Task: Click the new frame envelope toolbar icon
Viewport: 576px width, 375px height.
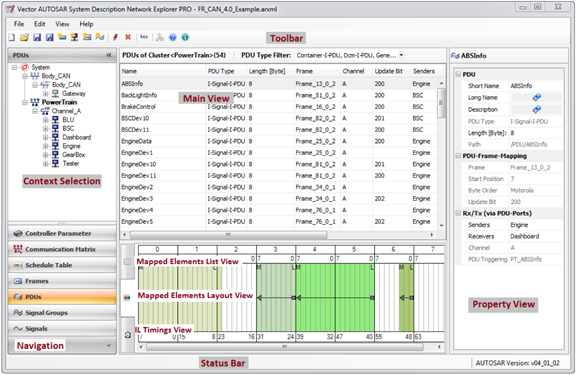Action: 87,37
